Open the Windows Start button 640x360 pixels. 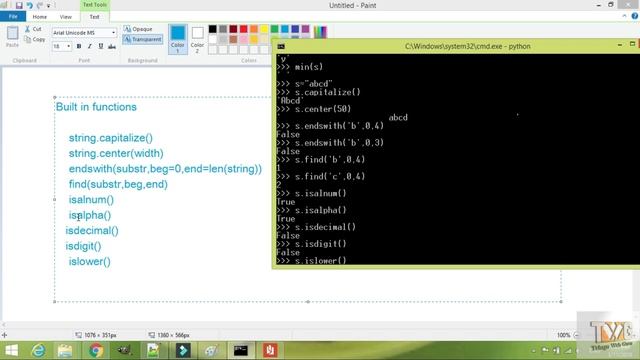click(11, 350)
